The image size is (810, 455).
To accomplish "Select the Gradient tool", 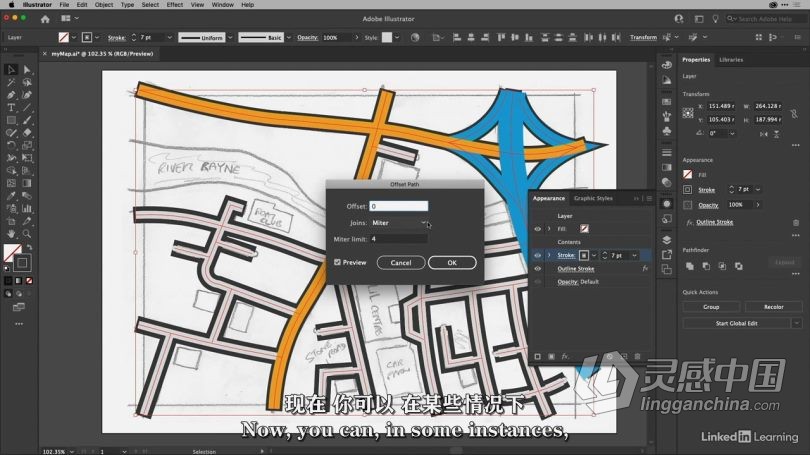I will pos(27,183).
